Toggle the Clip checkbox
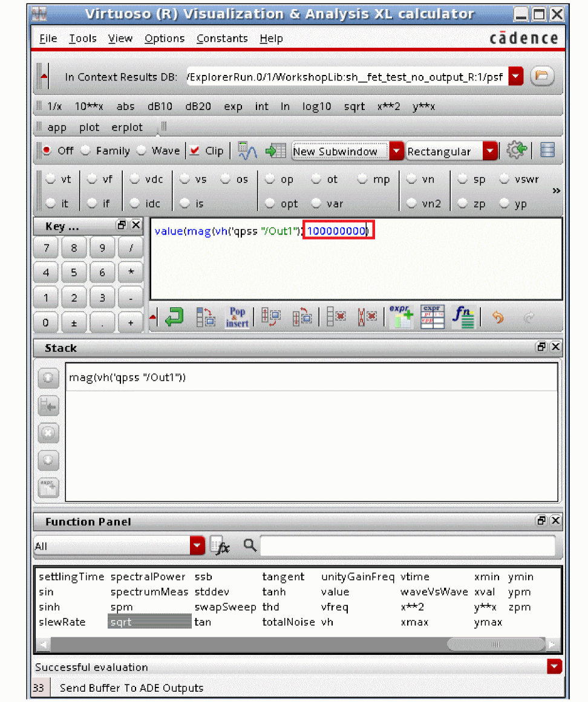This screenshot has width=588, height=702. click(194, 151)
